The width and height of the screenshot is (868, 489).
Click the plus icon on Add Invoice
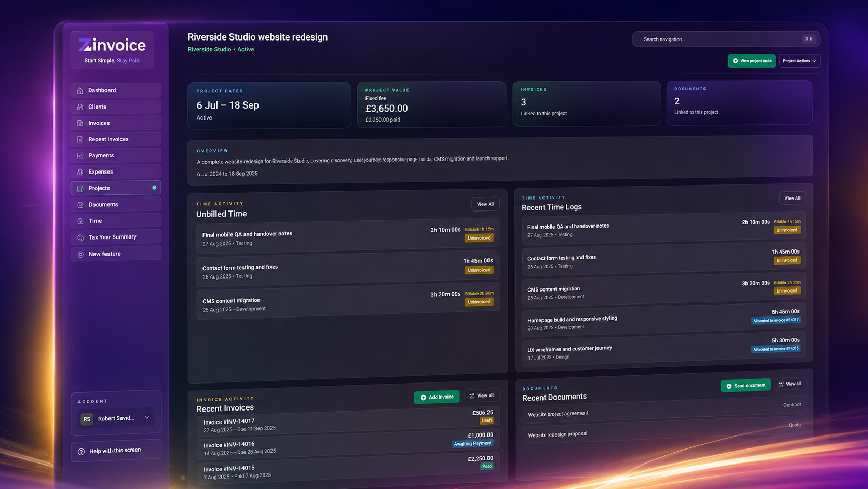423,398
